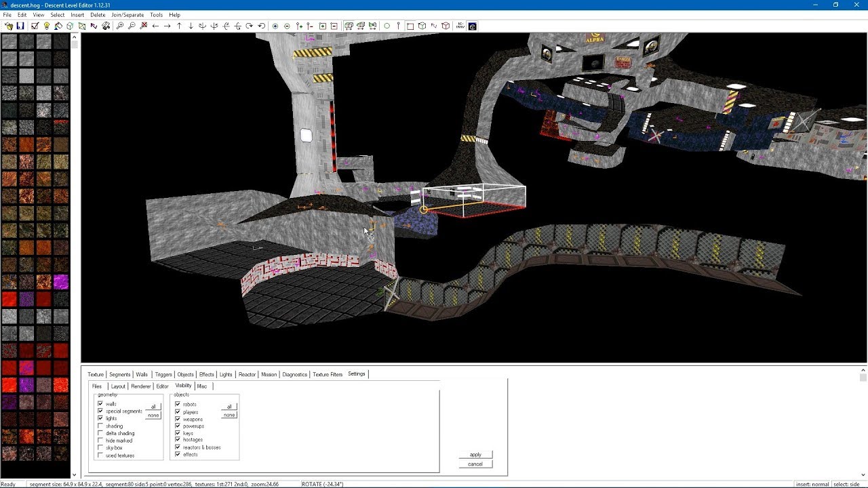The height and width of the screenshot is (488, 868).
Task: Click the zoom in magnifier icon
Action: (120, 26)
